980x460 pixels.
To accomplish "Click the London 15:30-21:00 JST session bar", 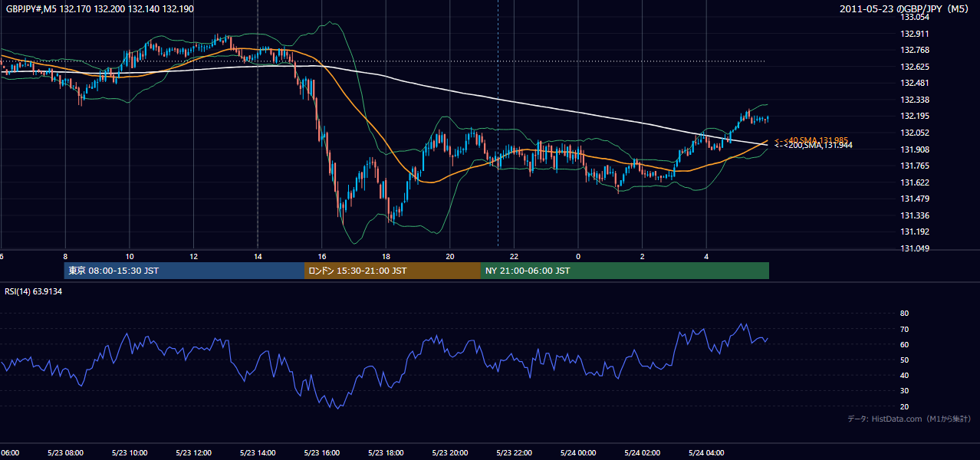I will coord(393,271).
